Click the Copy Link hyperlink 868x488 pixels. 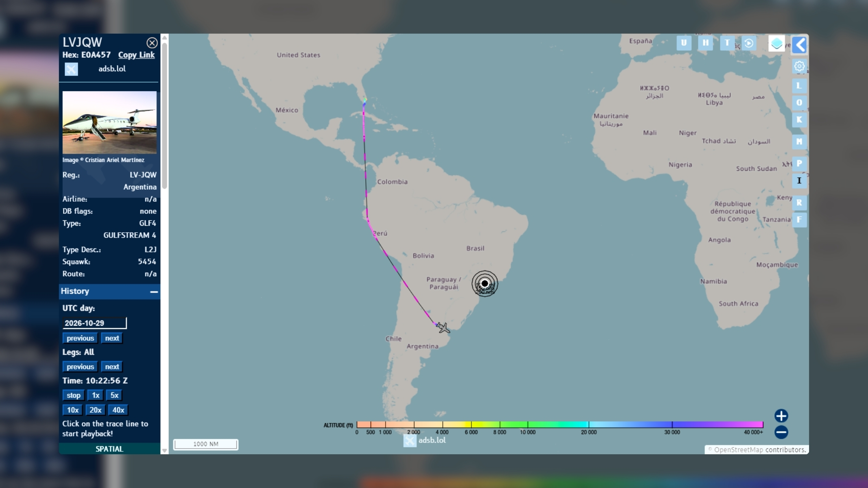point(136,55)
